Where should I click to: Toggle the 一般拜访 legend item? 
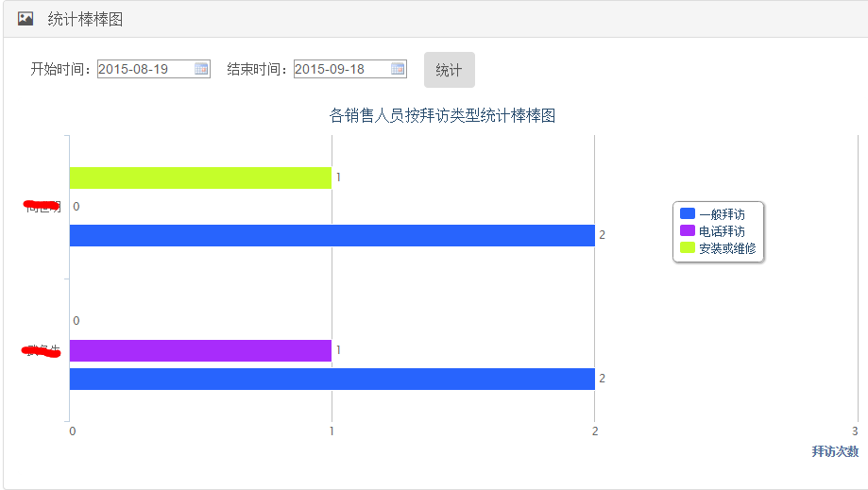[x=712, y=214]
